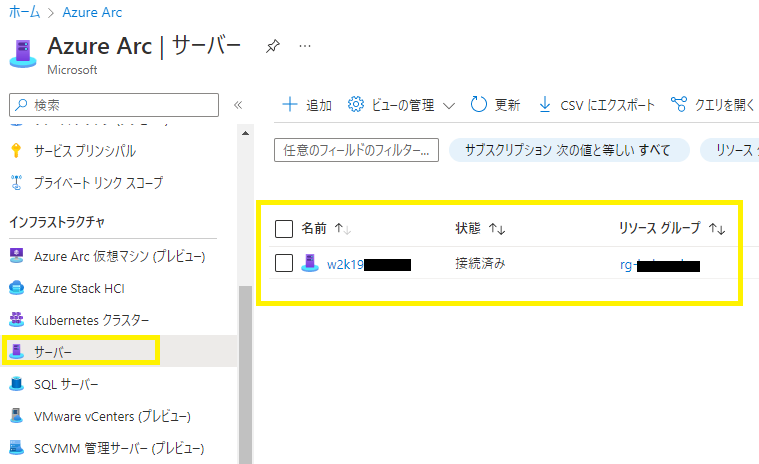Viewport: 759px width, 464px height.
Task: Click the インフラストラクチャ section heading
Action: pos(57,222)
